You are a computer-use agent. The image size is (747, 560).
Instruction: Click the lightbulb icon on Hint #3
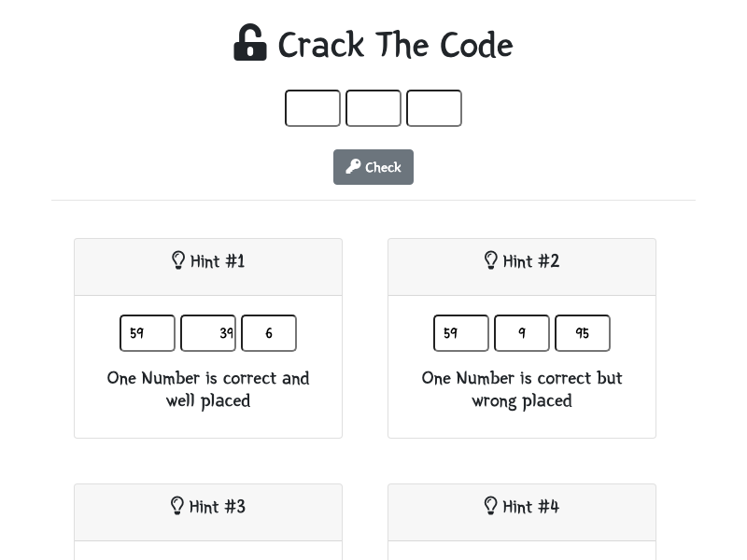click(x=177, y=506)
